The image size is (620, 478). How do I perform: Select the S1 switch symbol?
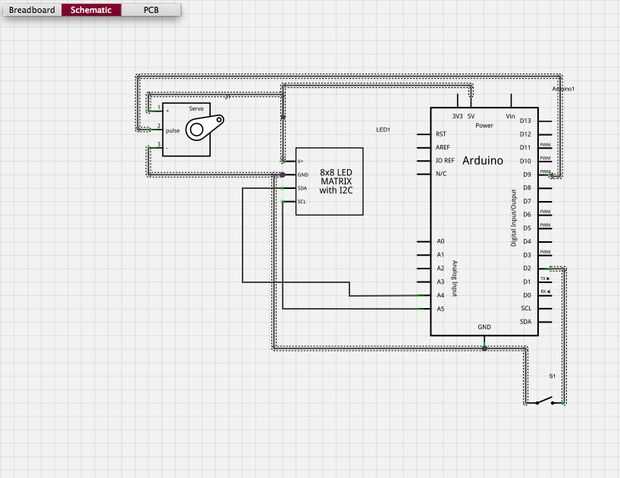click(x=544, y=402)
